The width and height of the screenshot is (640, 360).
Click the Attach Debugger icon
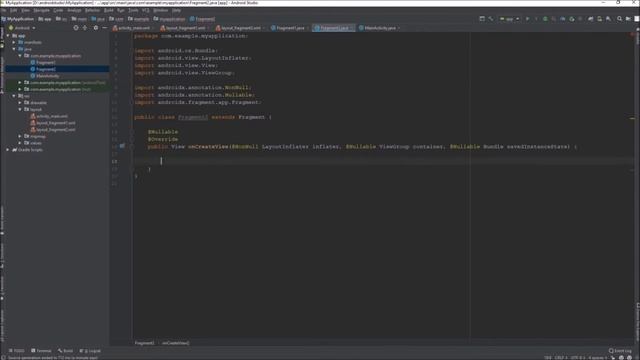pyautogui.click(x=571, y=19)
